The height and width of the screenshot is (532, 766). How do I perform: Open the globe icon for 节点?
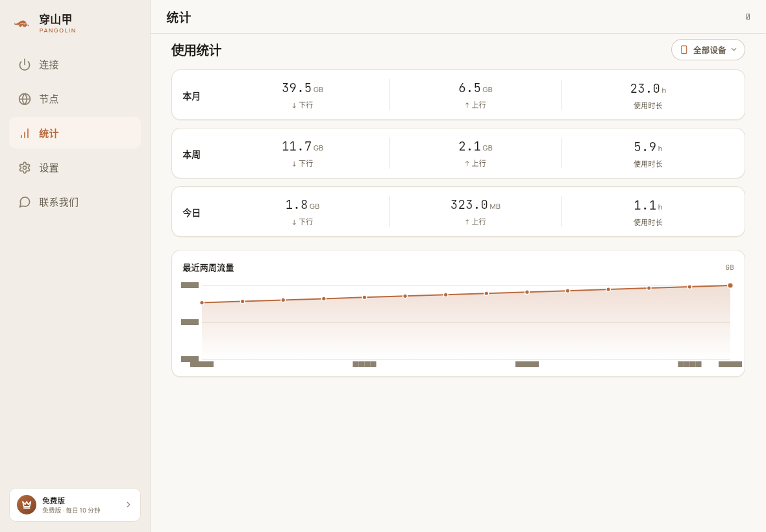pos(25,99)
